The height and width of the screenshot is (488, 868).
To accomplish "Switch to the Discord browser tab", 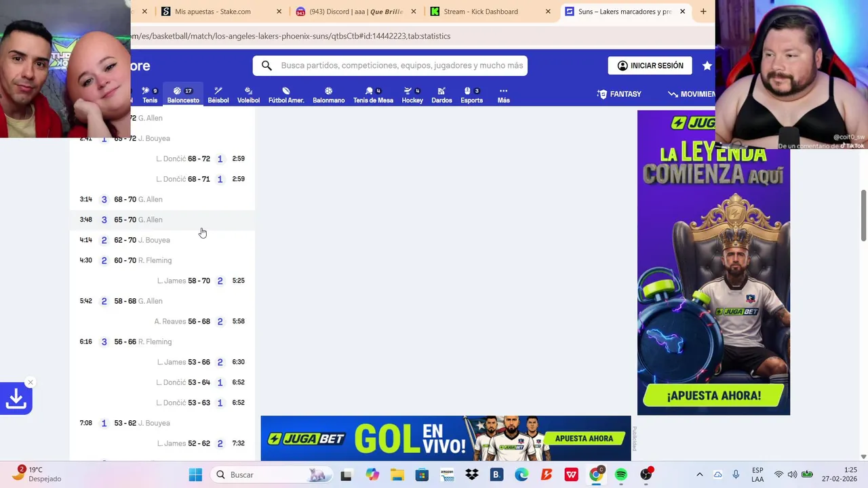I will click(356, 12).
